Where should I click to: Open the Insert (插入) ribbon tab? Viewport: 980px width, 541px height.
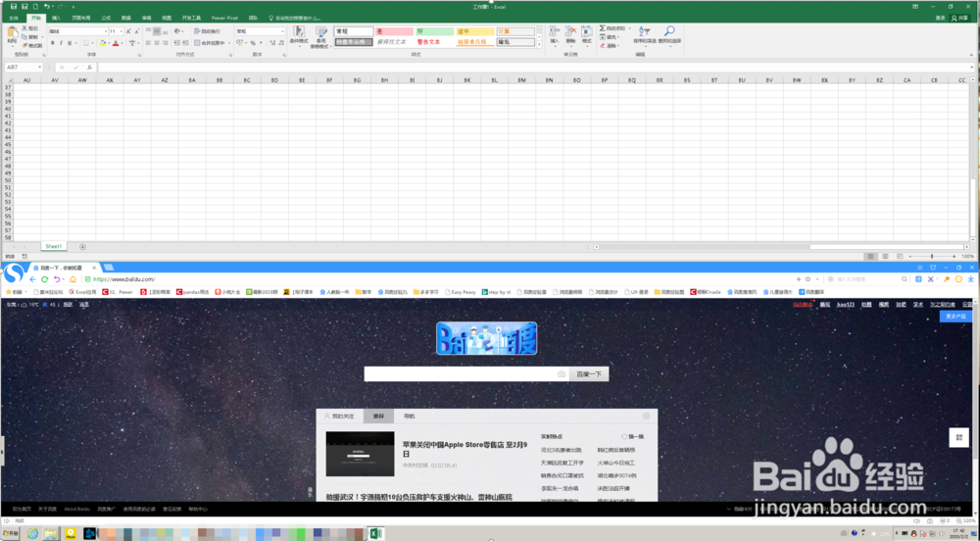point(56,18)
